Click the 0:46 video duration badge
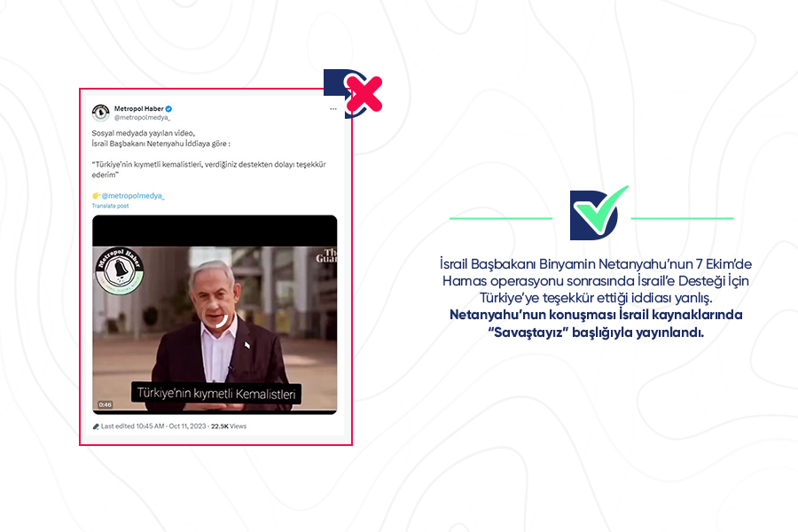The width and height of the screenshot is (798, 532). 106,404
